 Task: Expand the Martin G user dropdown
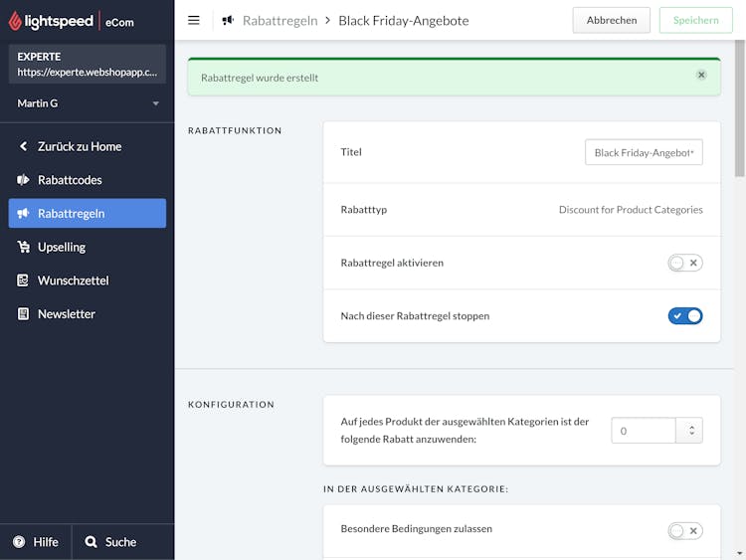(x=155, y=103)
